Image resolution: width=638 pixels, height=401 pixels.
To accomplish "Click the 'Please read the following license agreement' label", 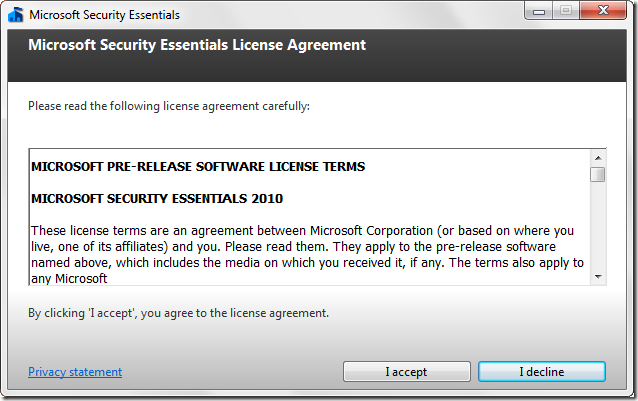I will pos(169,105).
